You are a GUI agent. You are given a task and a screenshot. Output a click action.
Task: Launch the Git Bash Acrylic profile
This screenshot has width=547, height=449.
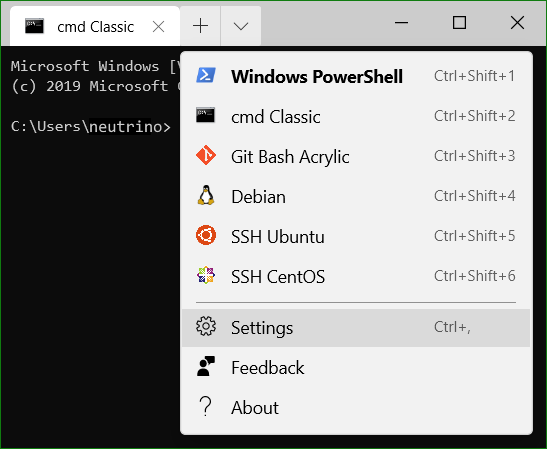[x=356, y=156]
